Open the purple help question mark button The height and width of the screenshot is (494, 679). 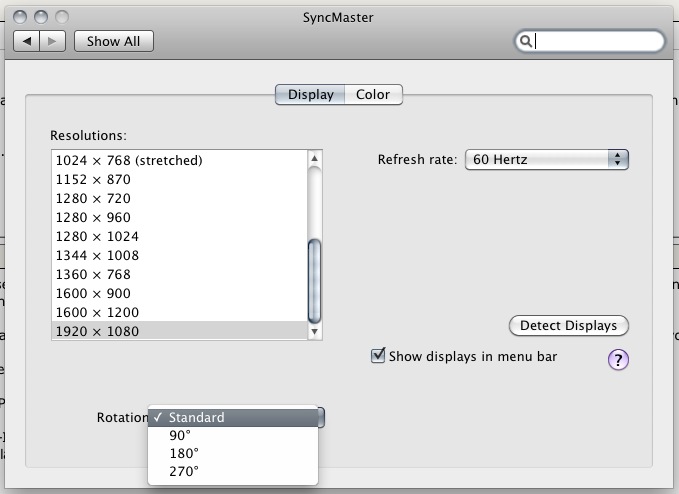(618, 360)
